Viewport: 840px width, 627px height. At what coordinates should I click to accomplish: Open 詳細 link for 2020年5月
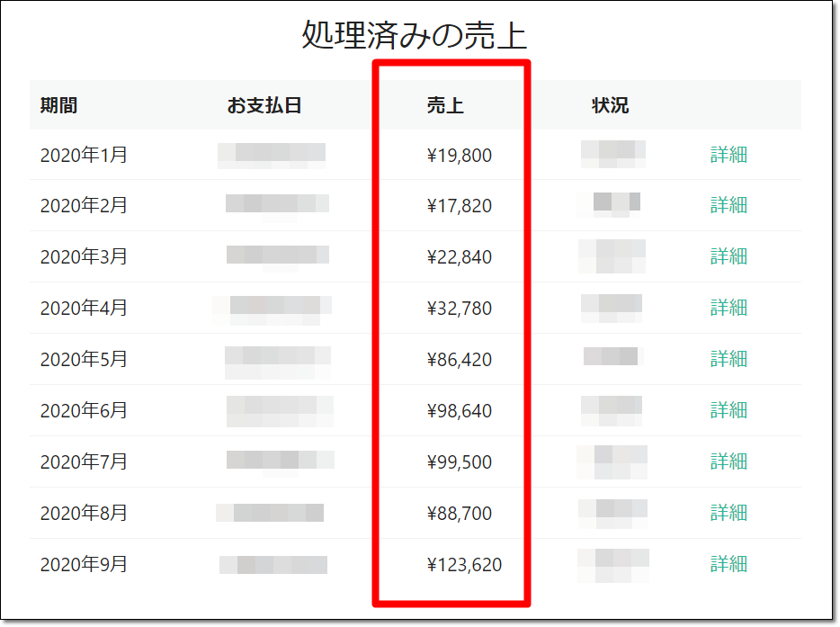click(728, 359)
